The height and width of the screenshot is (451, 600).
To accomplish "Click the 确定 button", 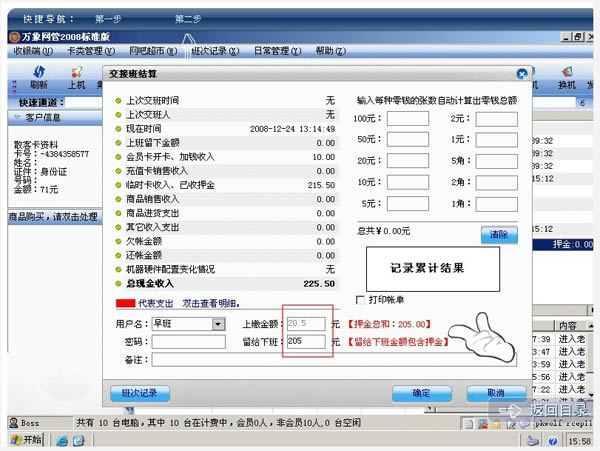I will click(422, 393).
